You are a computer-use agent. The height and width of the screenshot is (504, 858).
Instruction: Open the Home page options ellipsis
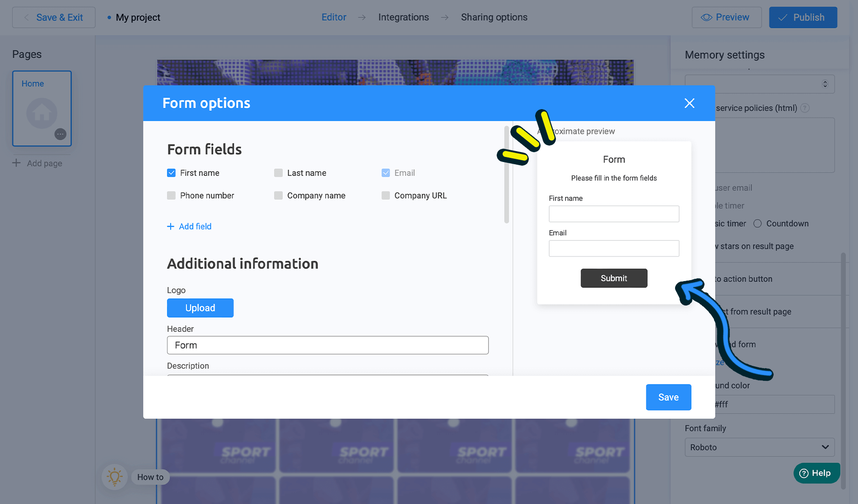(61, 134)
